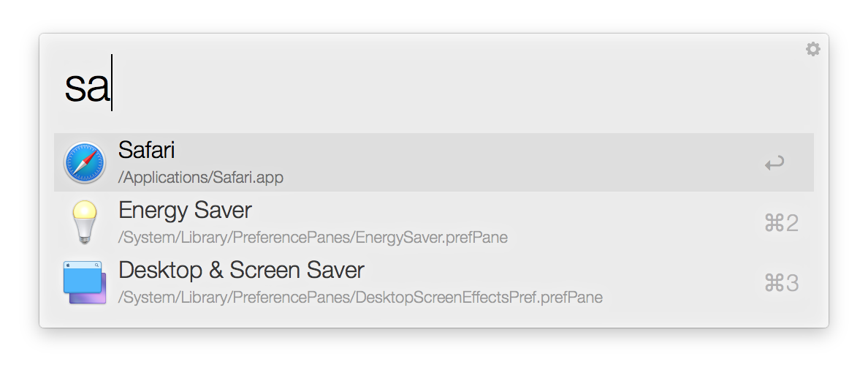Image resolution: width=868 pixels, height=373 pixels.
Task: Open Alfred preferences via gear icon
Action: (812, 49)
